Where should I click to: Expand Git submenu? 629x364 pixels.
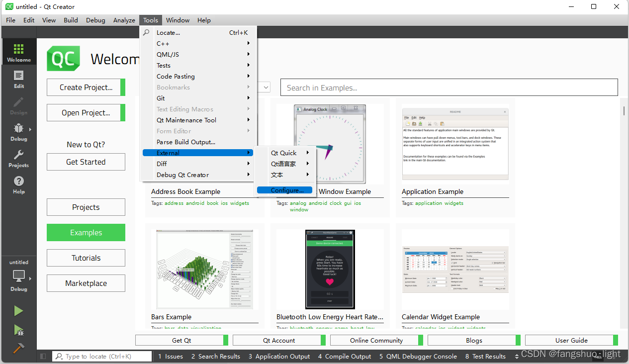click(x=198, y=98)
